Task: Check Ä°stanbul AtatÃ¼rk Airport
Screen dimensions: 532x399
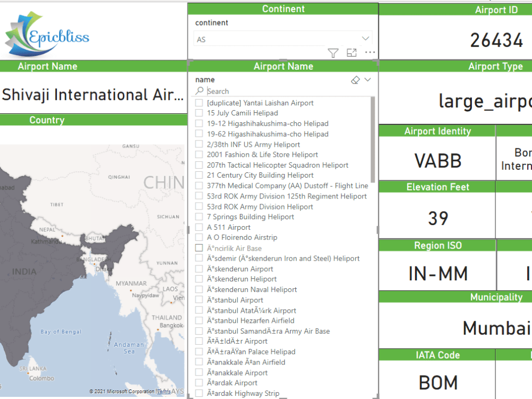Action: coord(199,311)
